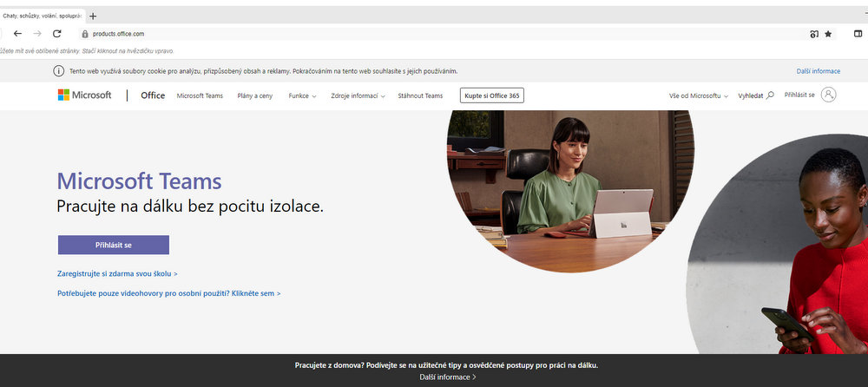Screen dimensions: 868x387
Task: Open the Office link in header
Action: click(x=153, y=95)
